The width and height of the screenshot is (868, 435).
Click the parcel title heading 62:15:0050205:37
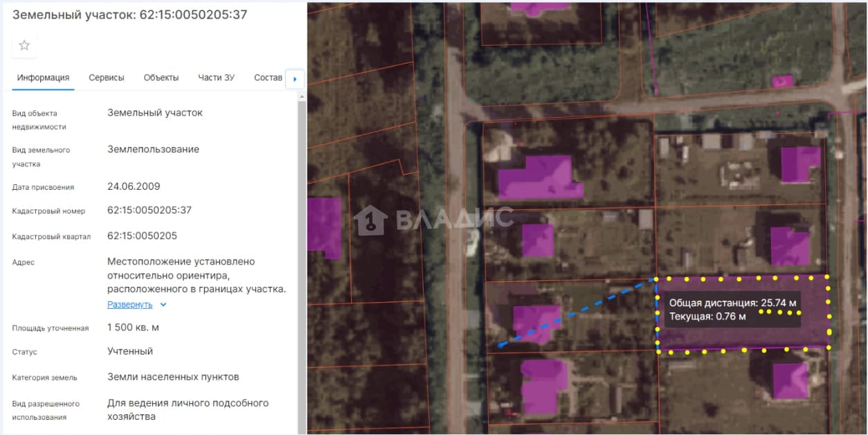tap(130, 14)
